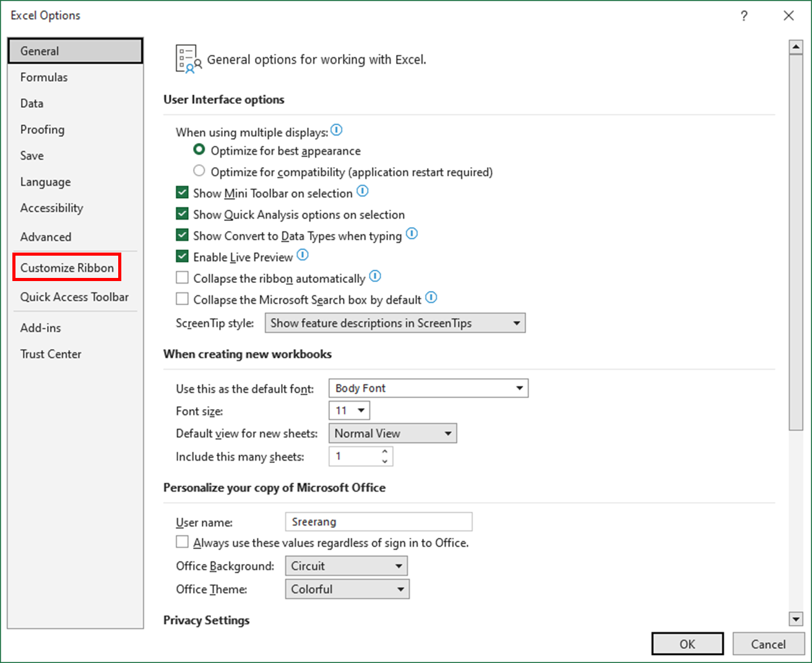Open the Quick Access Toolbar category

(76, 297)
